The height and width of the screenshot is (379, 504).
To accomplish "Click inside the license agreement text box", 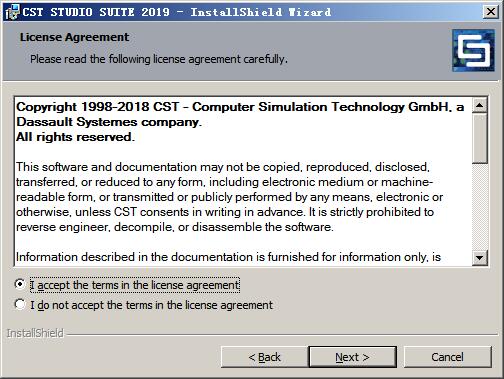I will [243, 182].
